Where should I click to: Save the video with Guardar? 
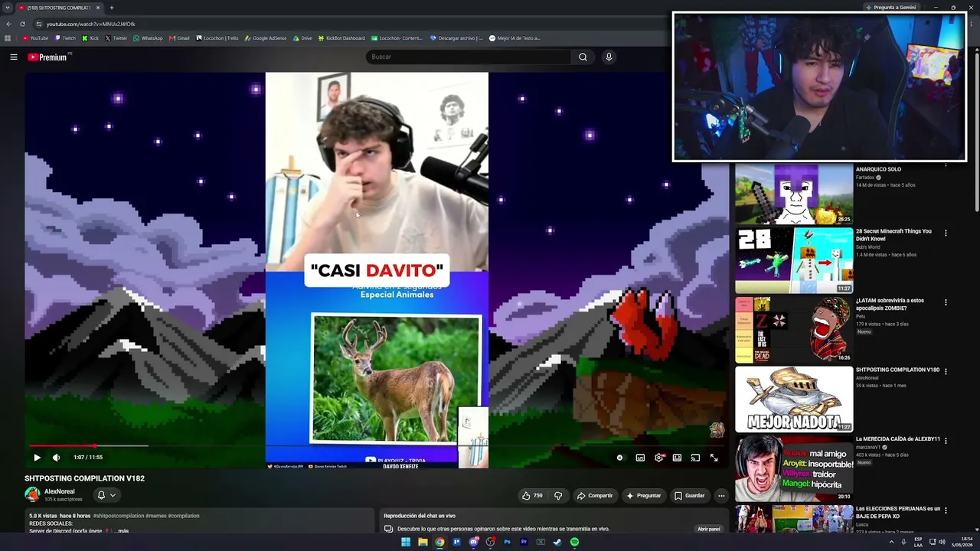[x=689, y=495]
